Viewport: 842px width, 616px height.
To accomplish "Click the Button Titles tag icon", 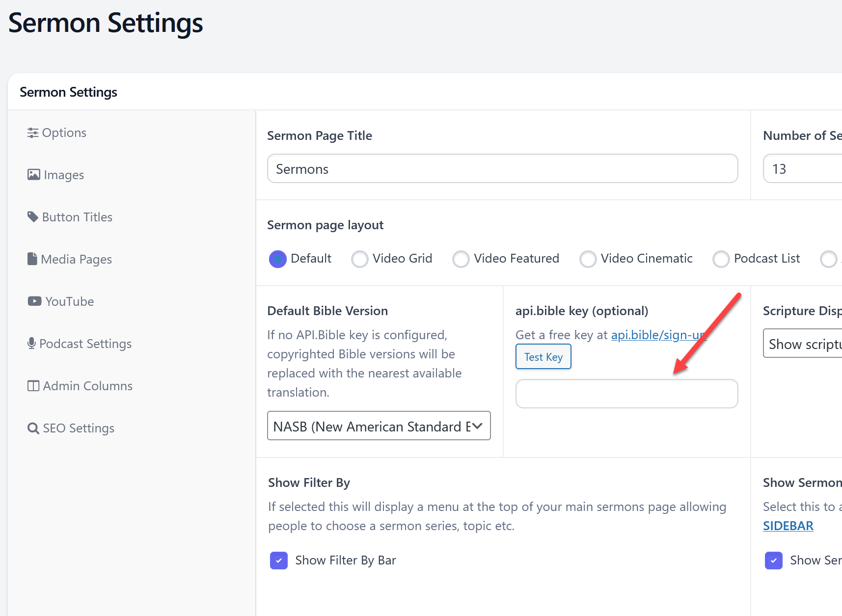I will pos(33,217).
